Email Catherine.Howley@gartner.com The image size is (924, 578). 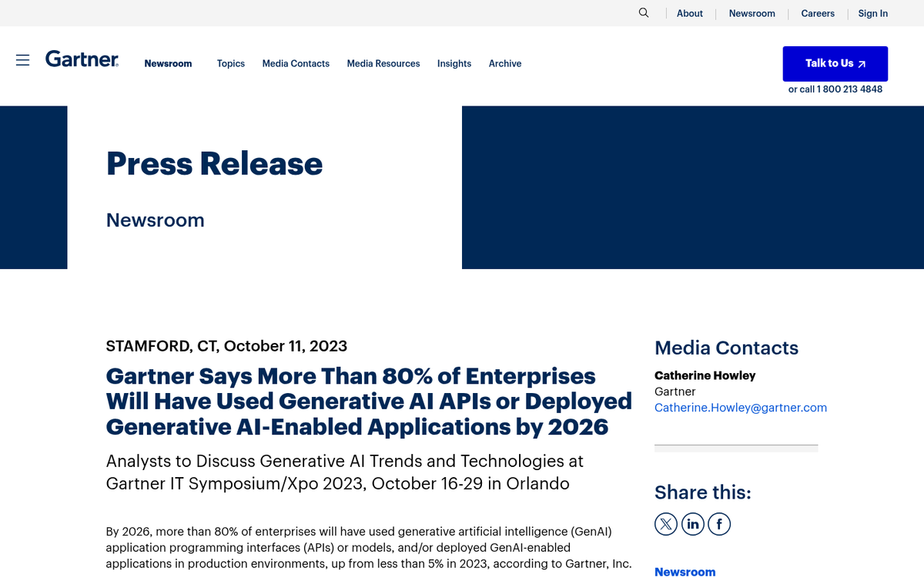tap(741, 408)
